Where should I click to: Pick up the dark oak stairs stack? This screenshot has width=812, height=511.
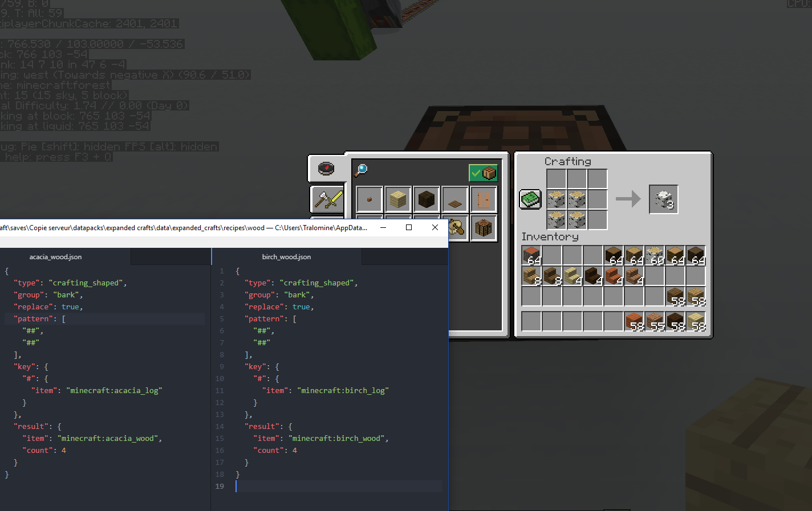click(593, 276)
